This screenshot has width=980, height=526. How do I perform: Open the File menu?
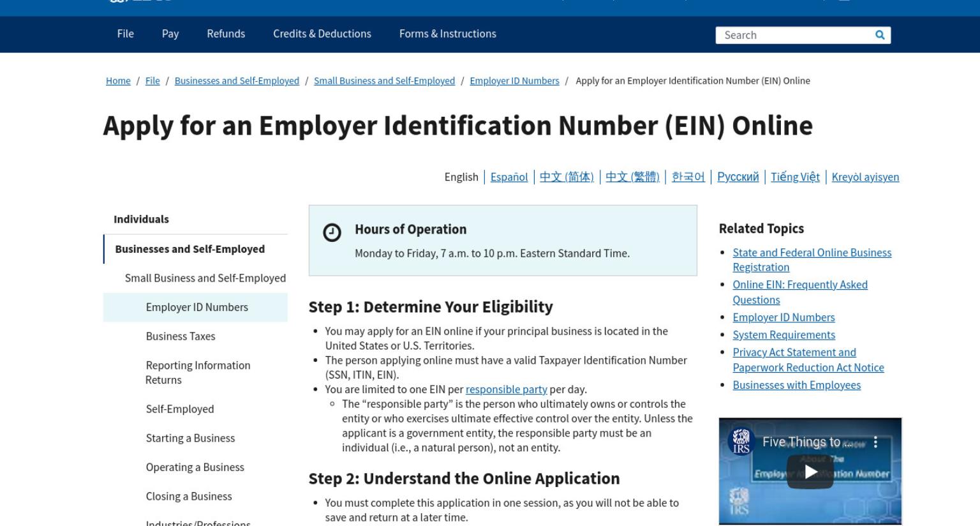[126, 34]
